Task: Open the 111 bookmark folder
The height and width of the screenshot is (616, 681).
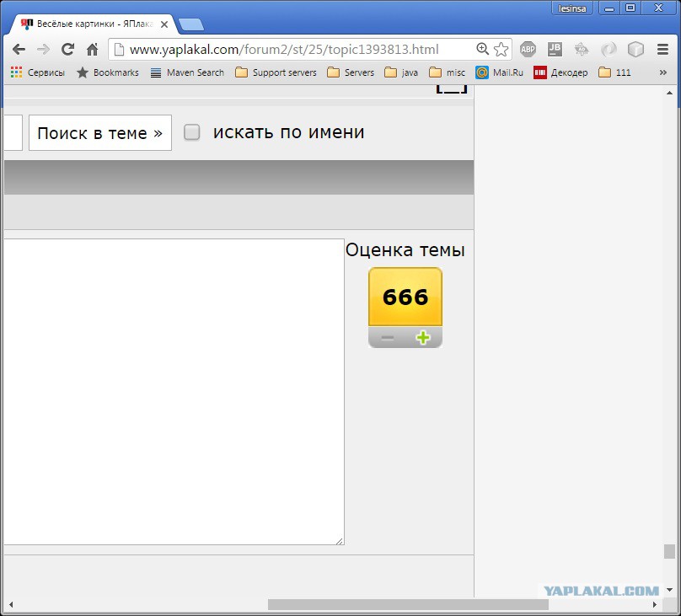Action: click(x=614, y=72)
